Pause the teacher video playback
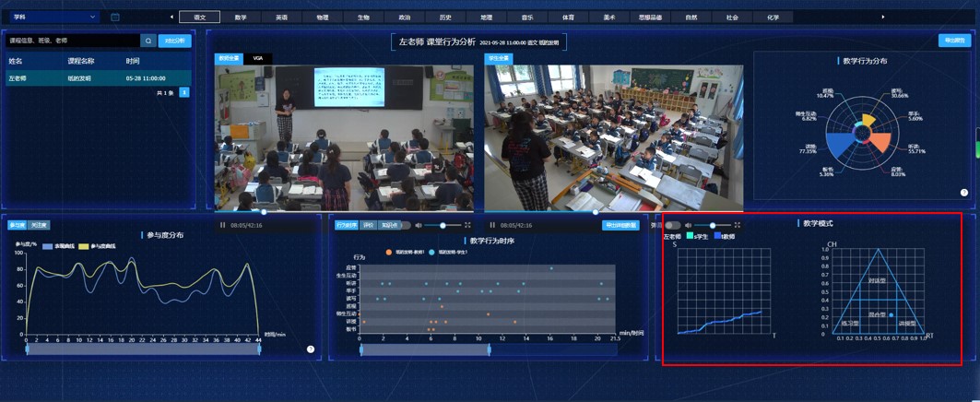The image size is (980, 402). pos(223,225)
